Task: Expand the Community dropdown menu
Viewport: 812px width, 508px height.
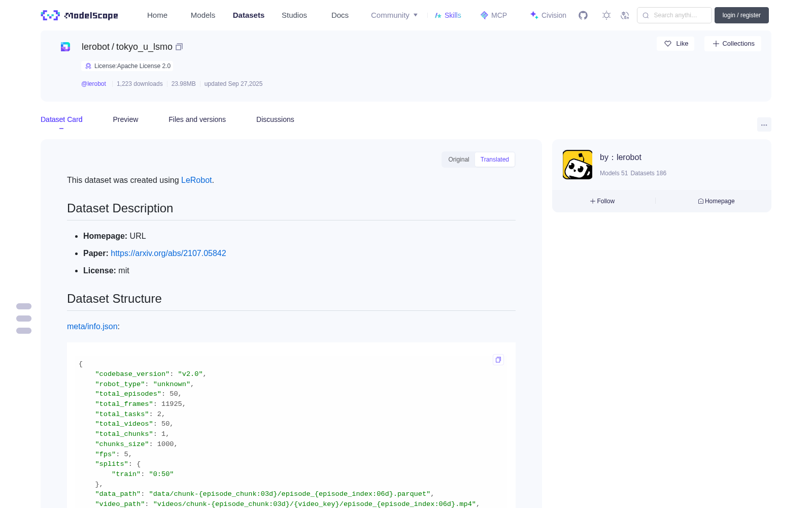Action: tap(394, 15)
